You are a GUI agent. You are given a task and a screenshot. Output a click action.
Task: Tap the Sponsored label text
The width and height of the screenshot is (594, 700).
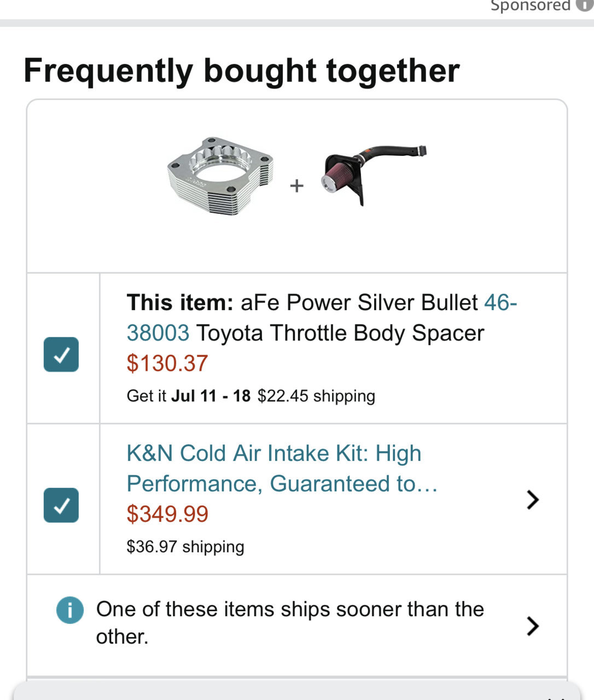coord(531,5)
